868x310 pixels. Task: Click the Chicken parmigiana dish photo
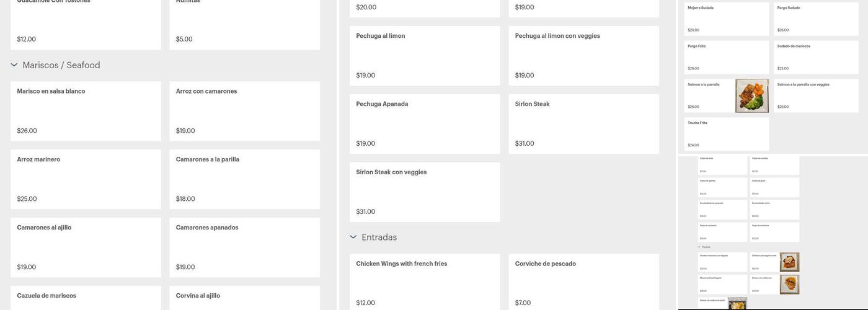pos(789,262)
